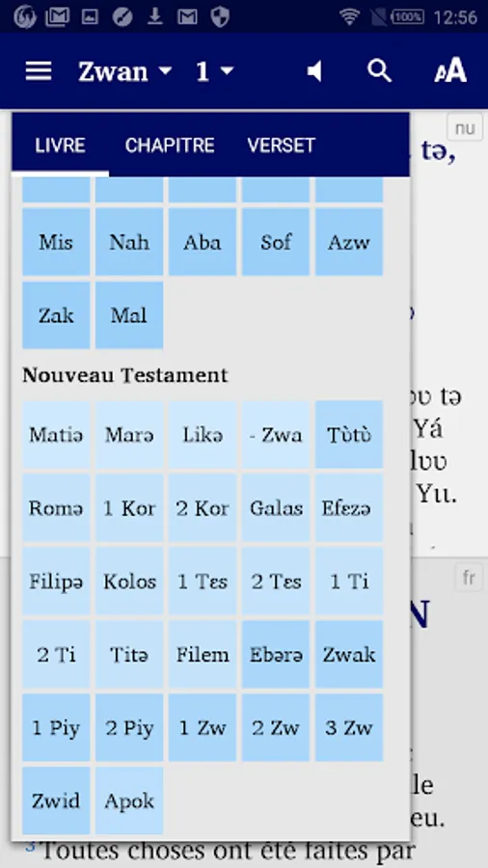Select the Ebərə book tile
This screenshot has height=868, width=488.
point(276,654)
